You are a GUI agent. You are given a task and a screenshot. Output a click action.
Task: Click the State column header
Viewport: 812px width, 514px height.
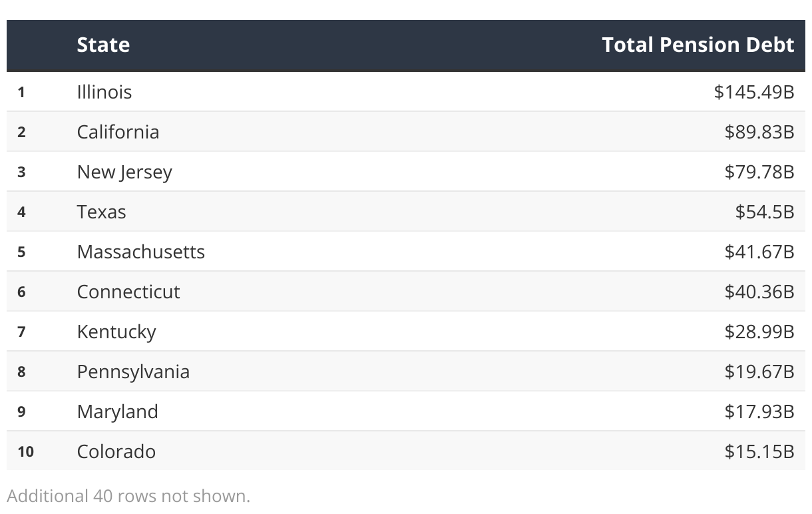click(103, 45)
